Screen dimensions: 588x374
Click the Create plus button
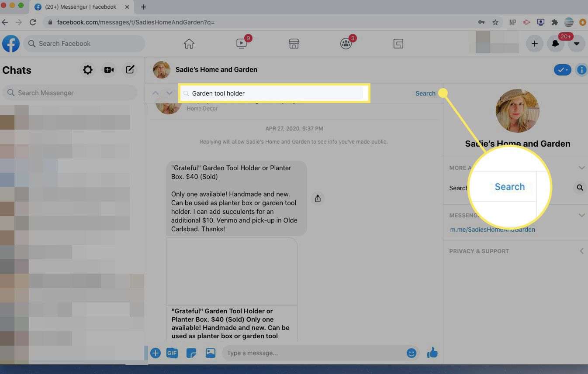pyautogui.click(x=534, y=44)
